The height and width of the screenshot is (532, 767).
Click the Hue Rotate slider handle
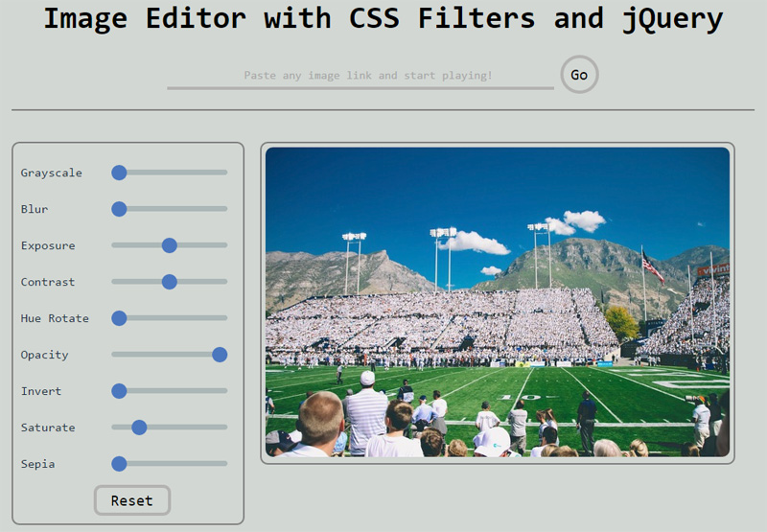pyautogui.click(x=119, y=318)
